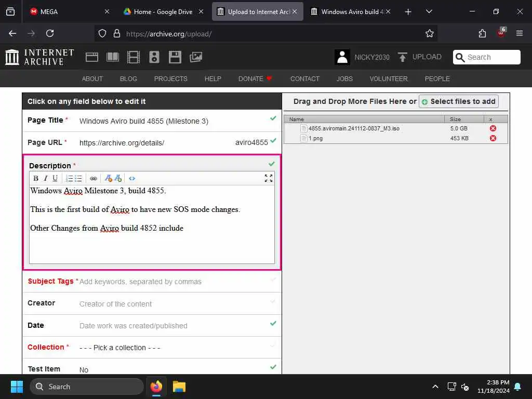
Task: Close the Google Drive tab
Action: point(201,11)
